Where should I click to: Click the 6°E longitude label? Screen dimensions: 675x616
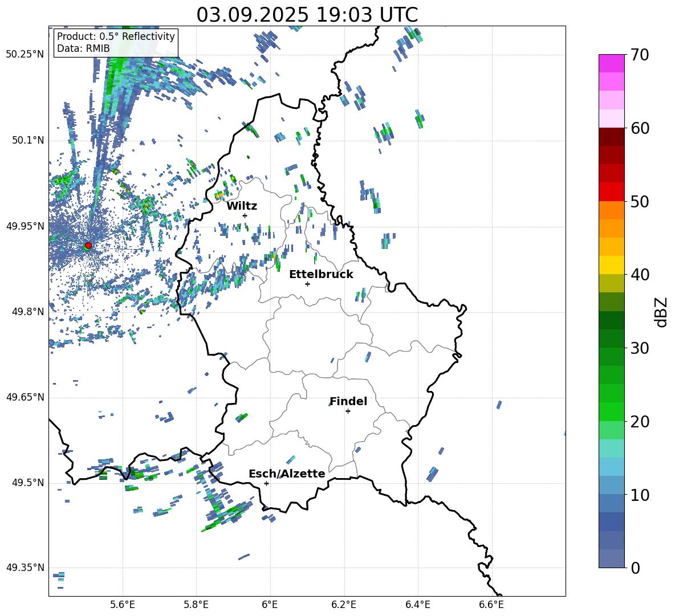click(270, 605)
